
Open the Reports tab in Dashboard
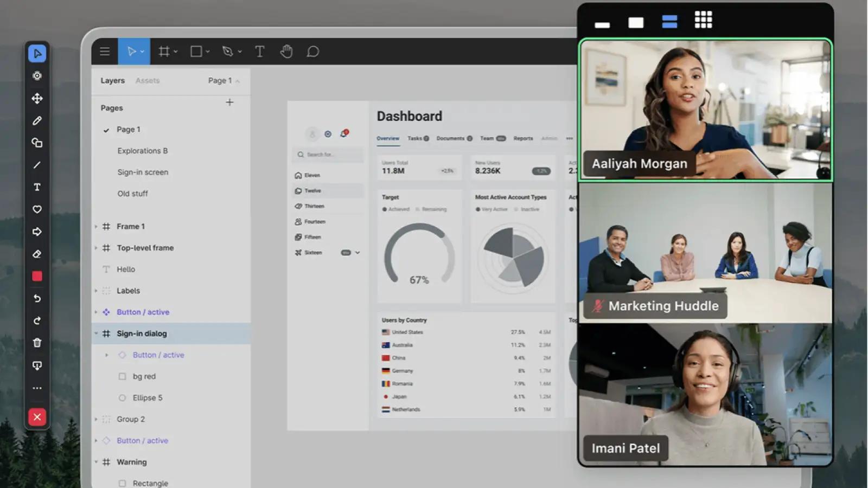[523, 138]
